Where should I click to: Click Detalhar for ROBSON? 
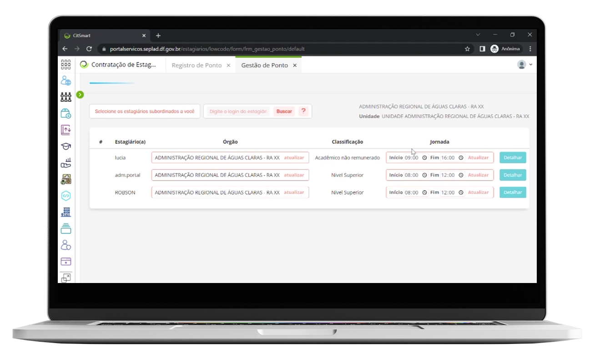513,192
